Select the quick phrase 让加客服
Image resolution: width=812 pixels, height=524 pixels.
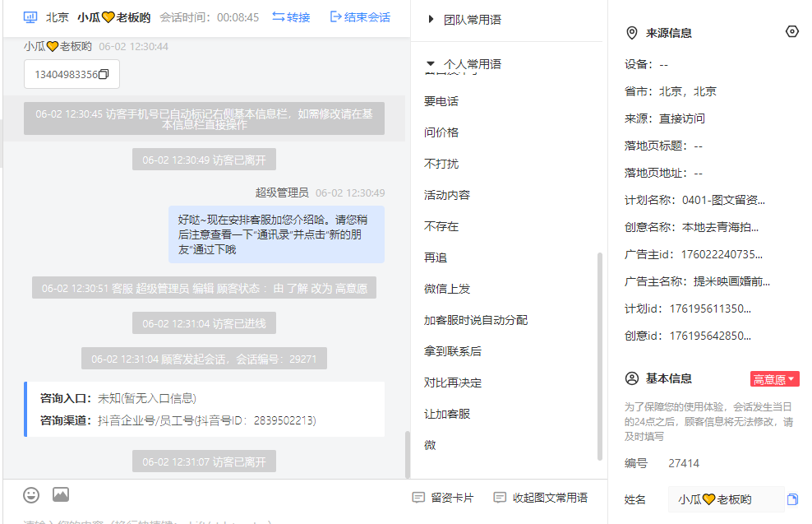click(x=447, y=414)
